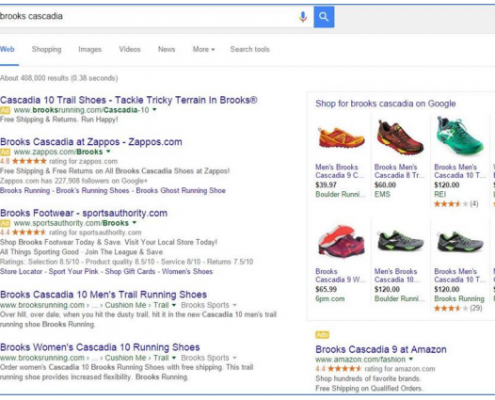This screenshot has height=400, width=495.
Task: Click the EMS seller name
Action: coord(382,194)
